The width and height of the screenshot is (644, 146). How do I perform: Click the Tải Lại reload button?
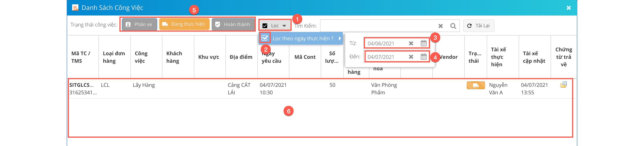[478, 26]
